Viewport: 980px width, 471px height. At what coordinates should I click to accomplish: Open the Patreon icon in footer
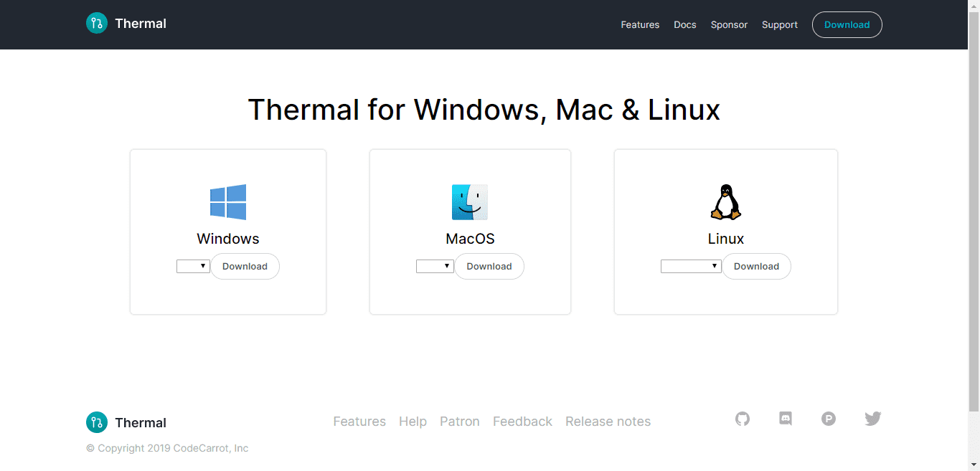(x=829, y=419)
